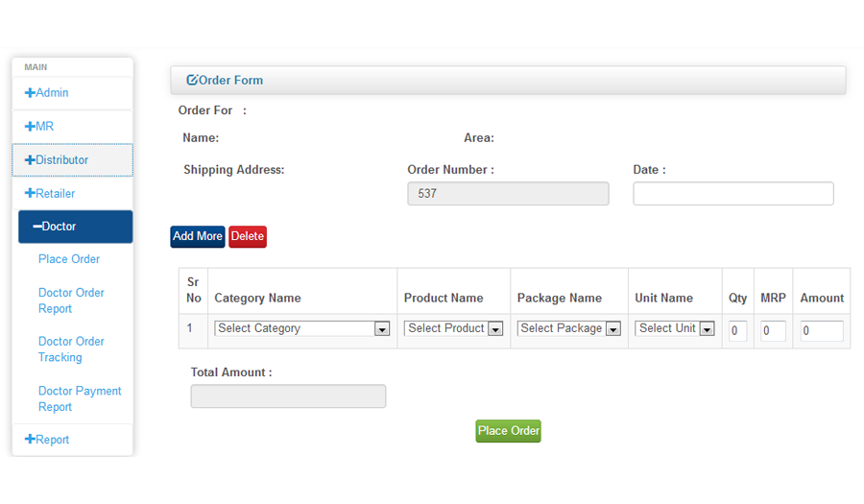Screen dimensions: 864x504
Task: Click the red Delete button
Action: point(248,237)
